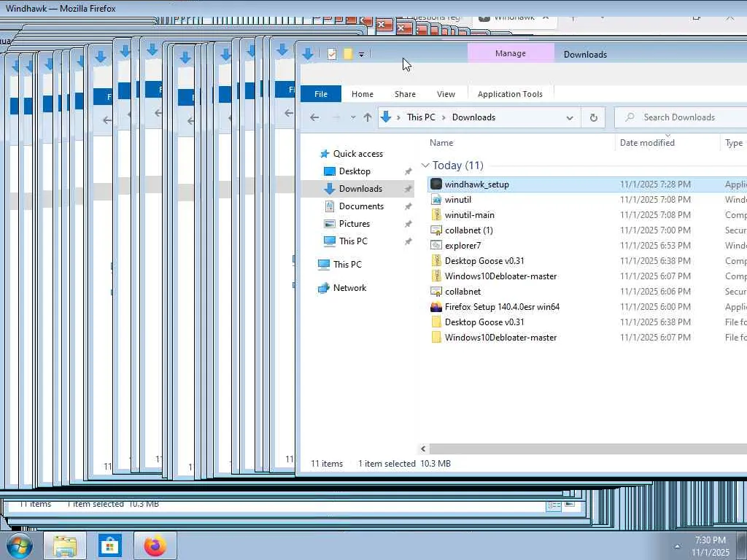Click the pin icon beside Pictures
747x560 pixels.
point(408,224)
